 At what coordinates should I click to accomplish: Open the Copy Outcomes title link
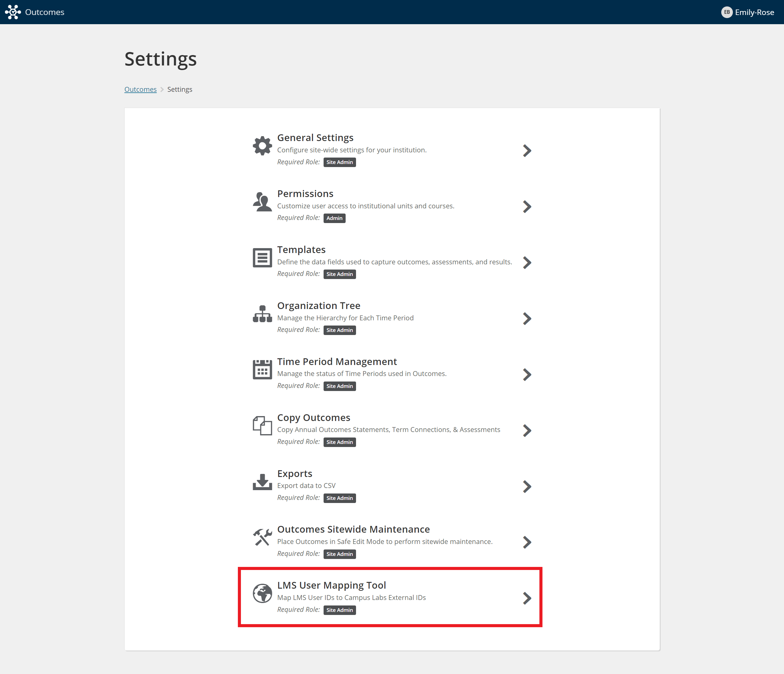coord(314,418)
